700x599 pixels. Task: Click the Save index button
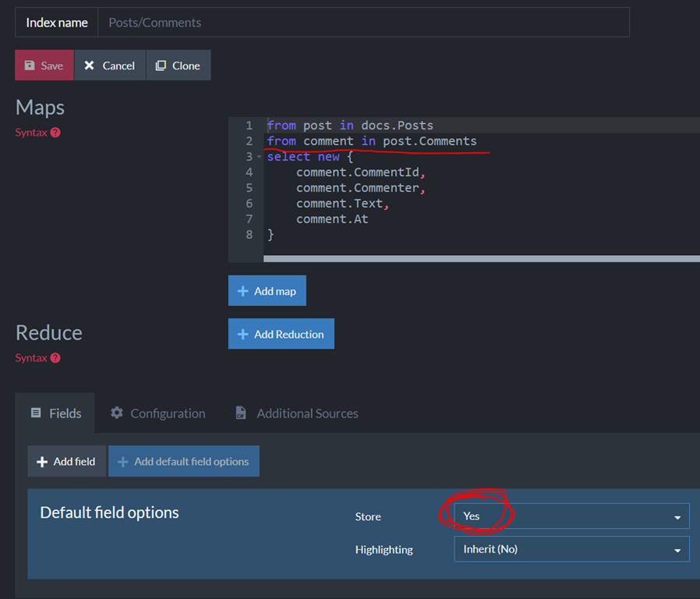click(x=44, y=66)
